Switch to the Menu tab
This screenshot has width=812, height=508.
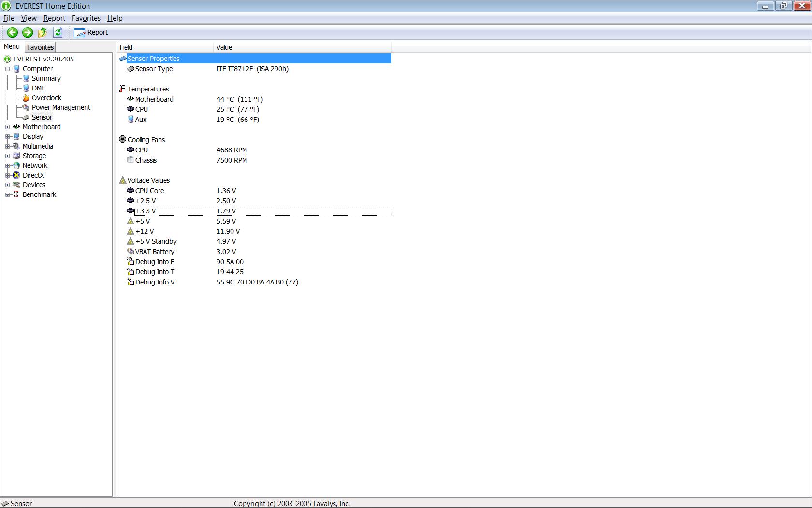[x=12, y=47]
